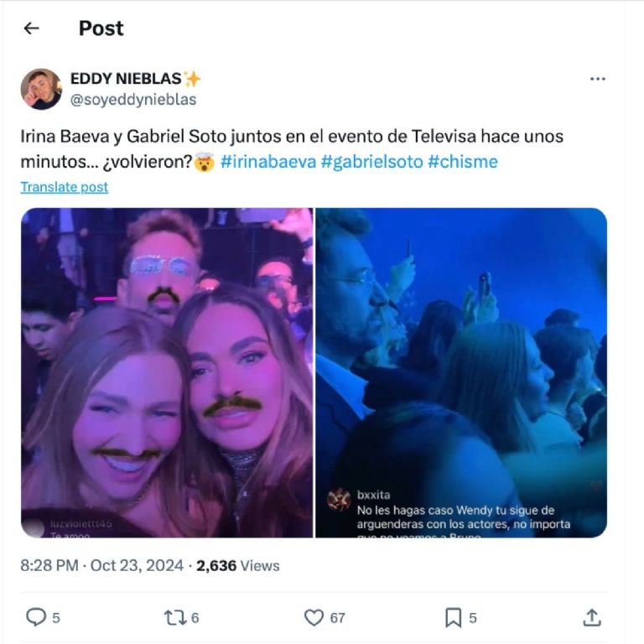
Task: Click the bxxita commenter avatar in photo
Action: pyautogui.click(x=339, y=499)
